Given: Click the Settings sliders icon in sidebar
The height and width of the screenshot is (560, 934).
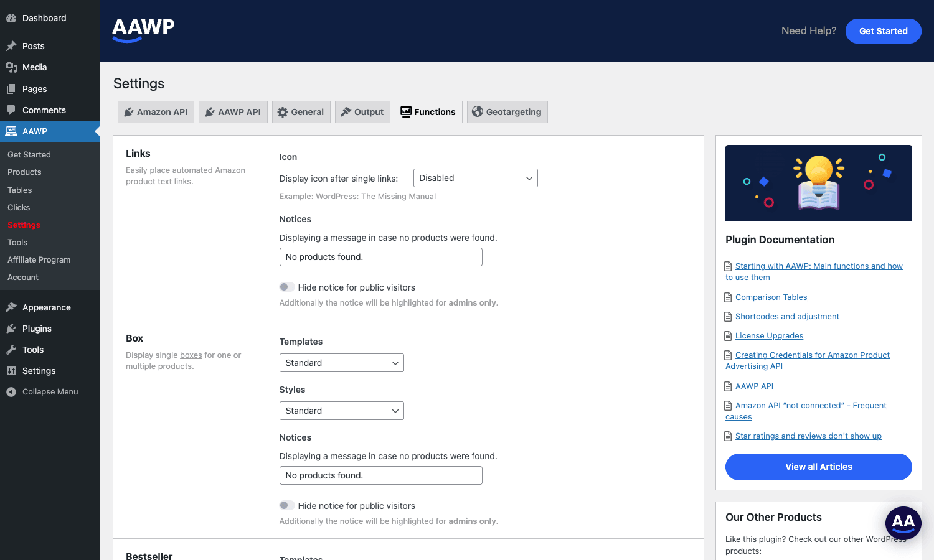Looking at the screenshot, I should coord(11,371).
